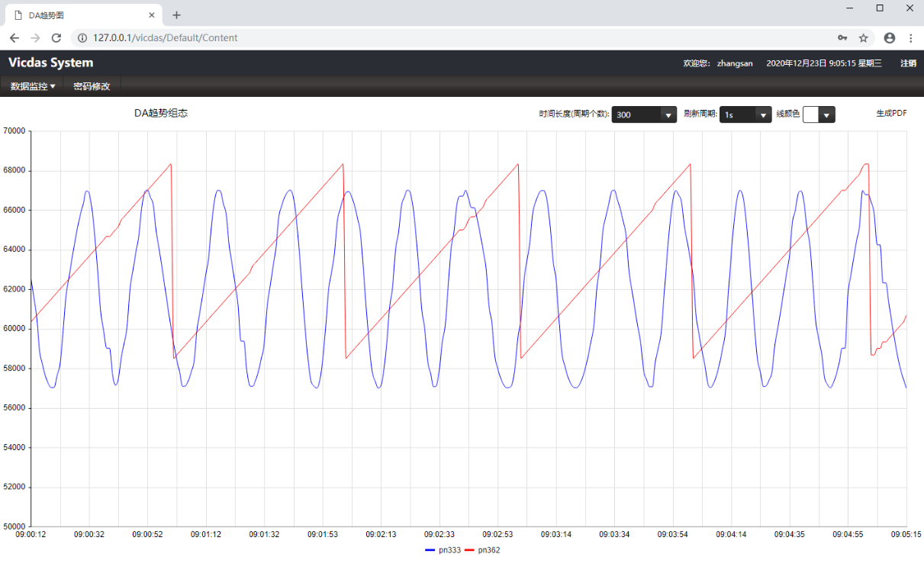Click the 09:00:52 time axis label
The width and height of the screenshot is (924, 573).
(x=147, y=535)
